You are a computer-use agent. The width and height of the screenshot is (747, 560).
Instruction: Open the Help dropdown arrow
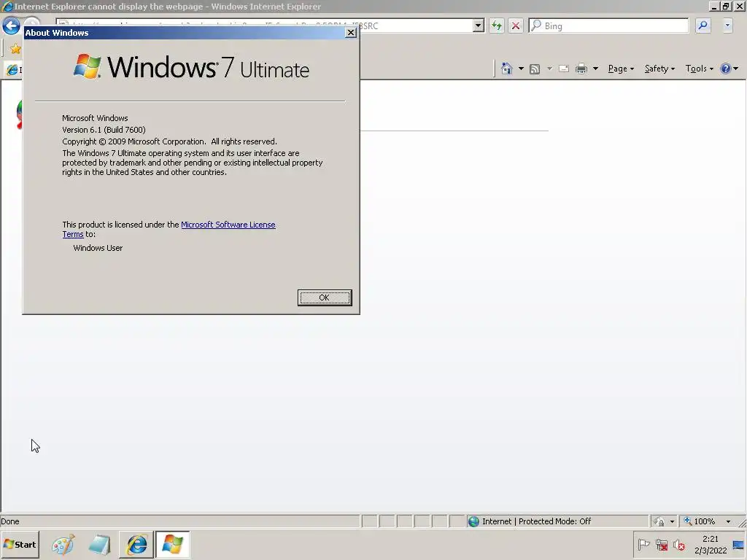(735, 69)
